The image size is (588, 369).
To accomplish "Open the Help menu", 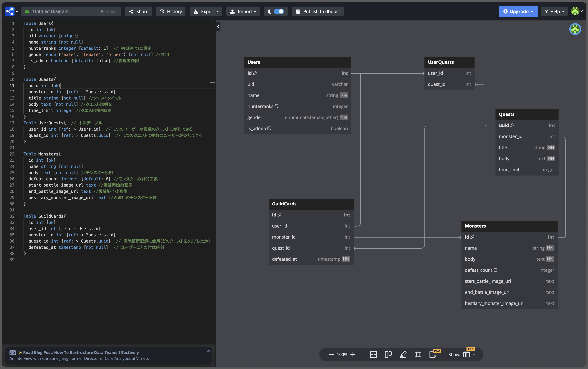I will tap(554, 11).
